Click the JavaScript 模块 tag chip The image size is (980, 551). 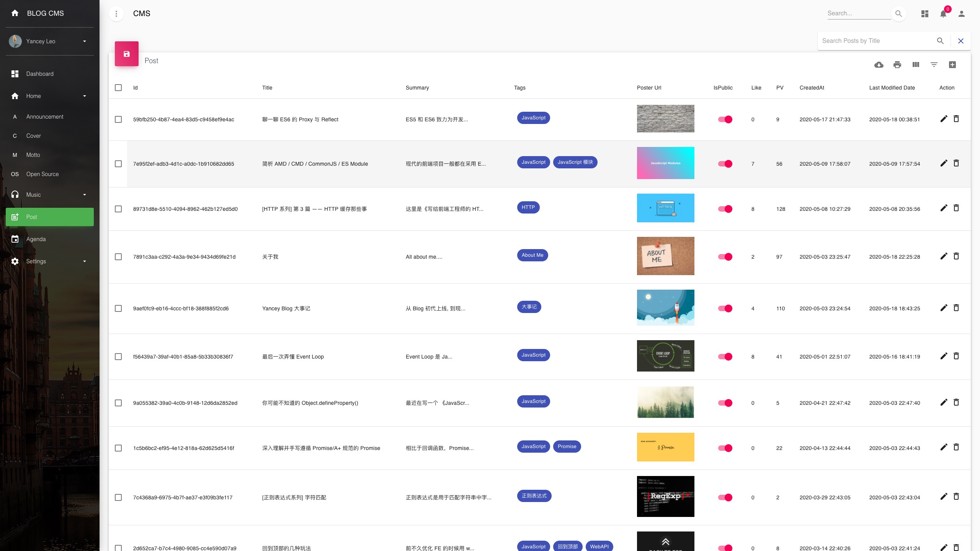pos(575,162)
